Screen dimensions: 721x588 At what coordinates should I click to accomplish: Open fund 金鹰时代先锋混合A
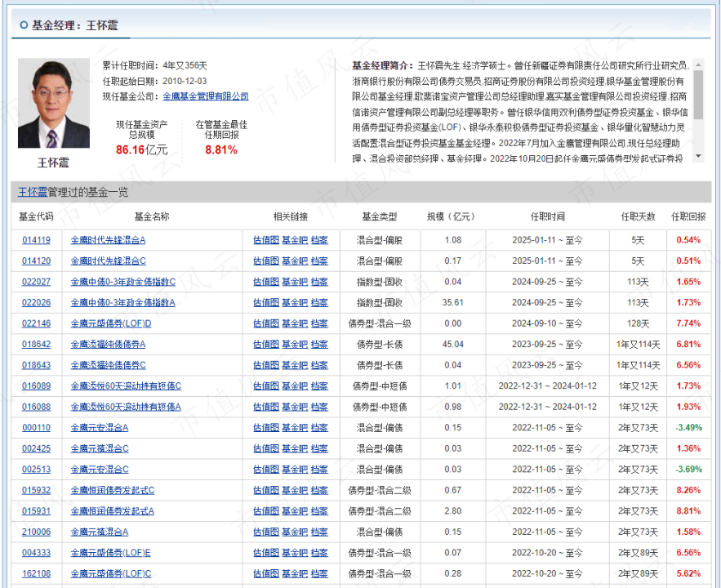click(108, 240)
